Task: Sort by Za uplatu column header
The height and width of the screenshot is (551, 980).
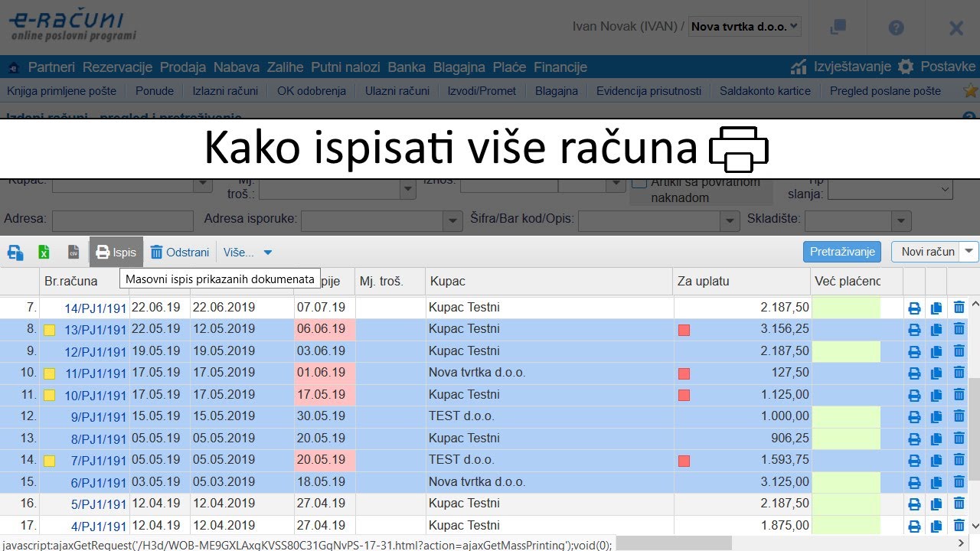Action: coord(703,282)
